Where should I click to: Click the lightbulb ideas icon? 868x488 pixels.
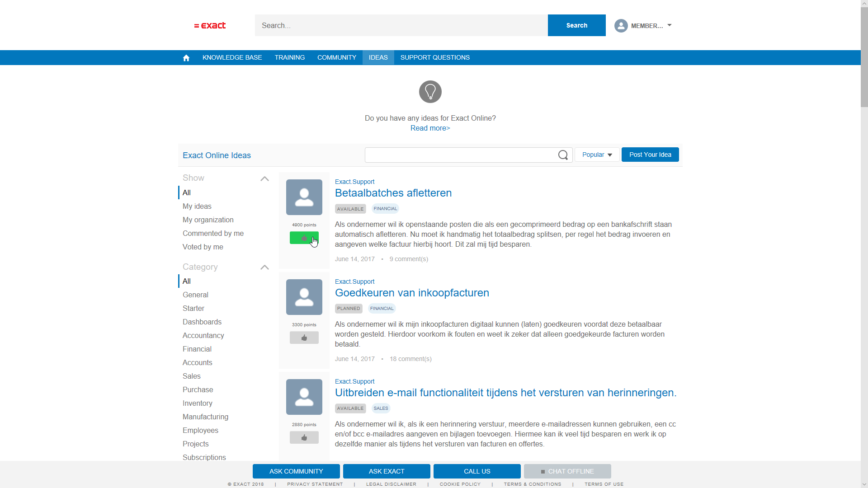[430, 92]
